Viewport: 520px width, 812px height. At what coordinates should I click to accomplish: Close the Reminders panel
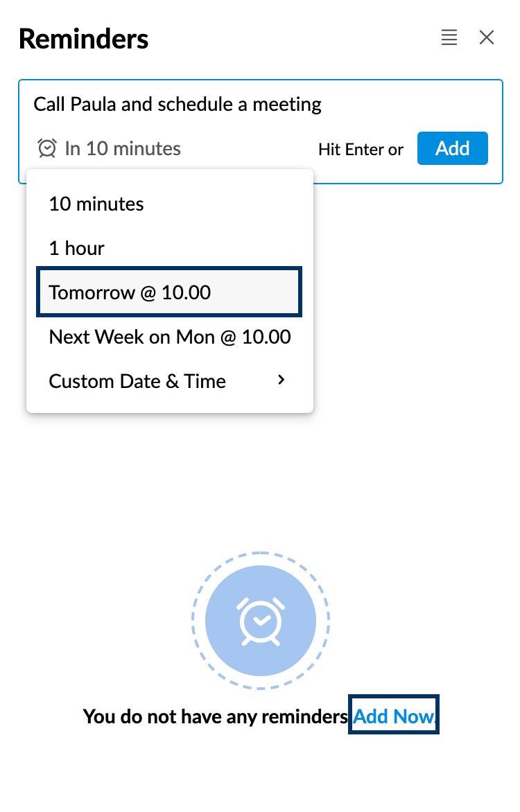(487, 37)
